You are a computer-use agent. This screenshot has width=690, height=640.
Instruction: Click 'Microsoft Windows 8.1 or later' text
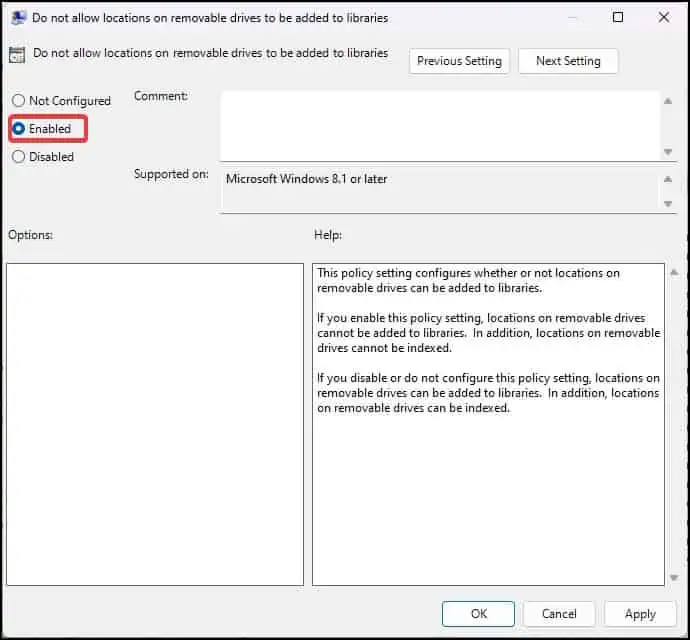306,179
